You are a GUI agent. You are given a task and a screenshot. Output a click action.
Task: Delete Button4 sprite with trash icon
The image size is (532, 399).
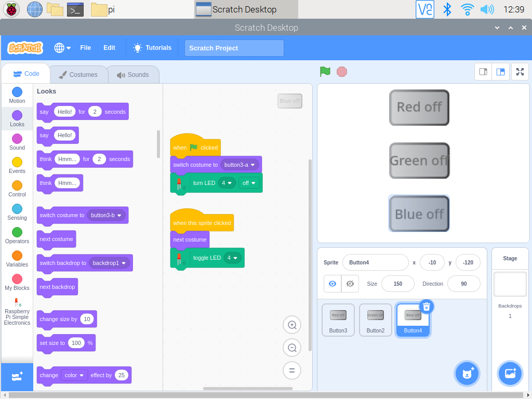(427, 307)
